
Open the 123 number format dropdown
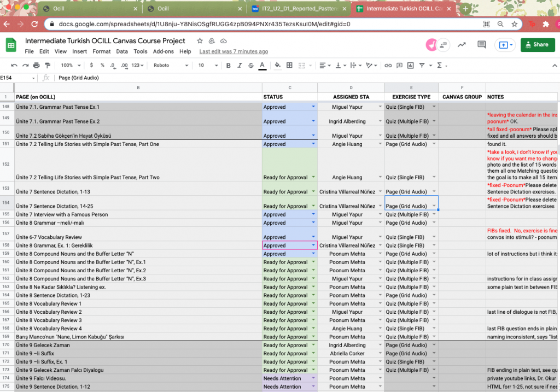[137, 66]
